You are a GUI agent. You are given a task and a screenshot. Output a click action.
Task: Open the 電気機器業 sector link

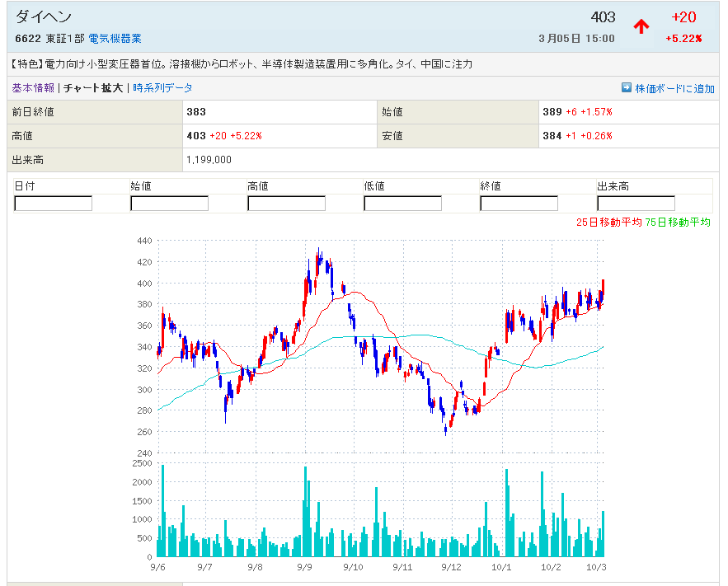click(x=115, y=39)
